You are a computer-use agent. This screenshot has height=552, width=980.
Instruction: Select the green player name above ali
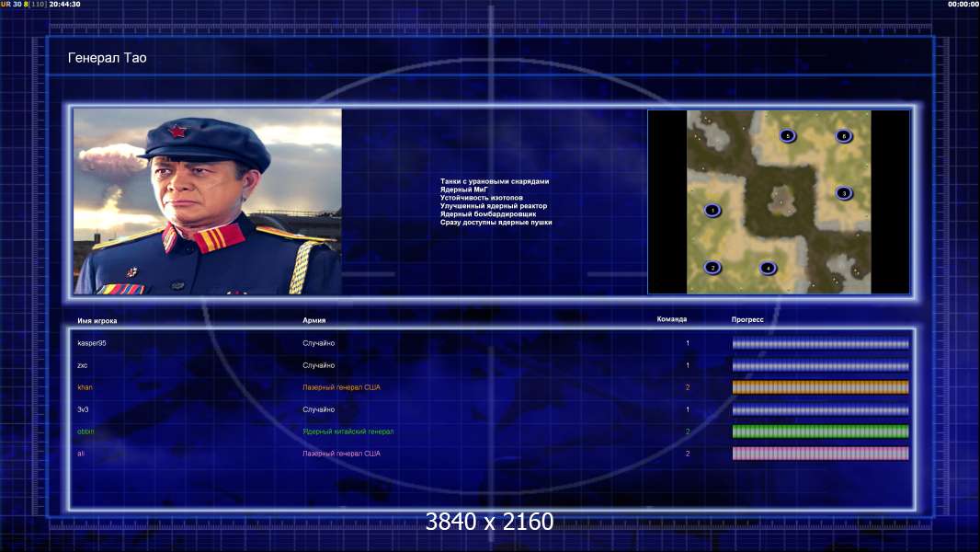[85, 431]
